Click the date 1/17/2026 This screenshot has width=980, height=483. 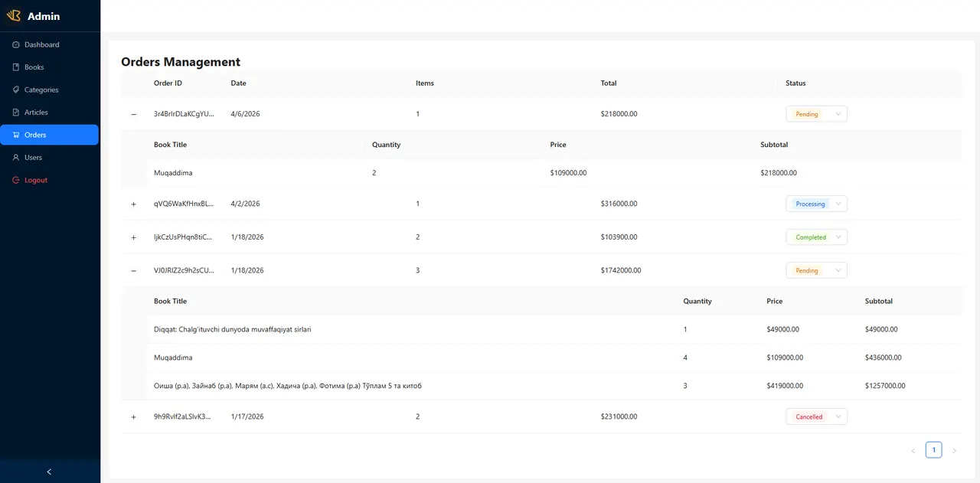(247, 416)
